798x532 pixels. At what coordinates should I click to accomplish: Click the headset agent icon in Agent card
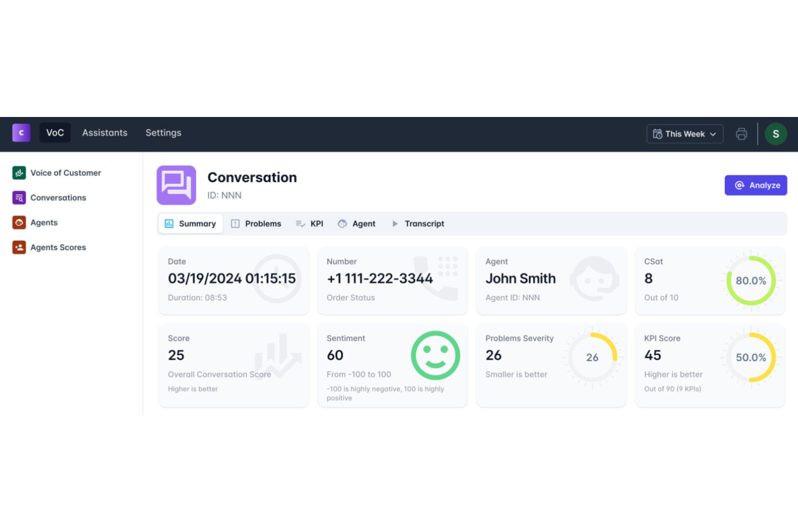(595, 279)
